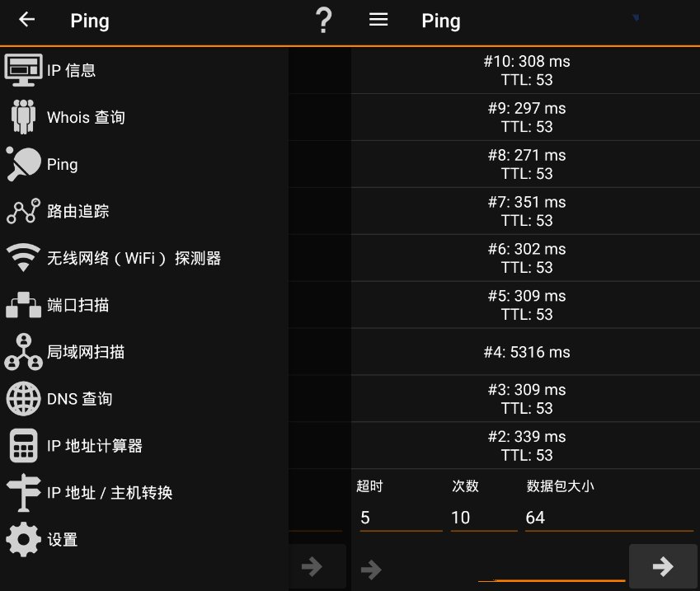Open help with question mark icon
700x591 pixels.
click(324, 21)
